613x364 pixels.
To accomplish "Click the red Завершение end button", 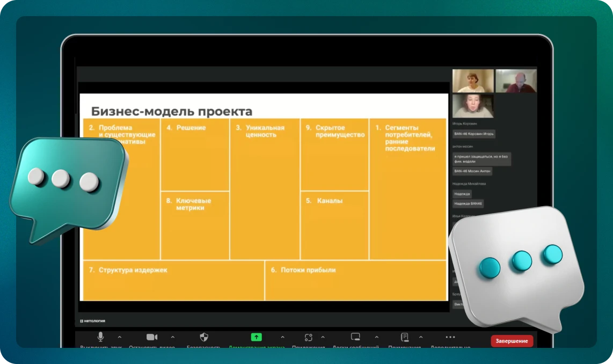I will [x=512, y=341].
